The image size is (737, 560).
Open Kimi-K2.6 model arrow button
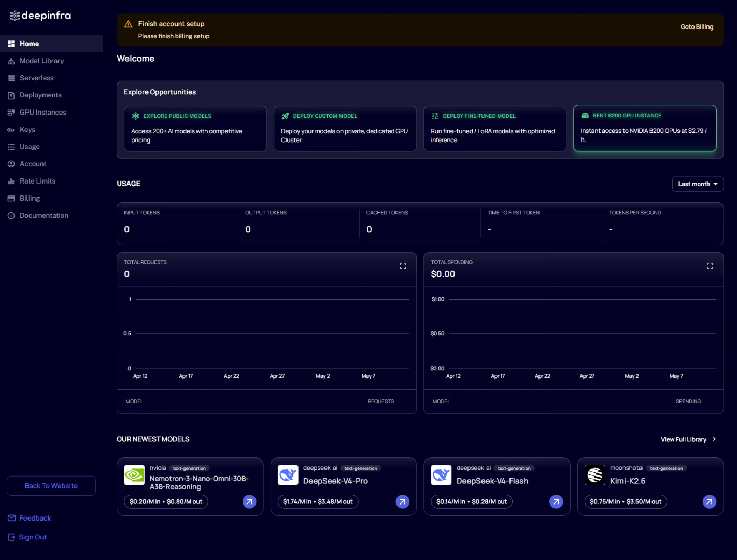pos(710,501)
